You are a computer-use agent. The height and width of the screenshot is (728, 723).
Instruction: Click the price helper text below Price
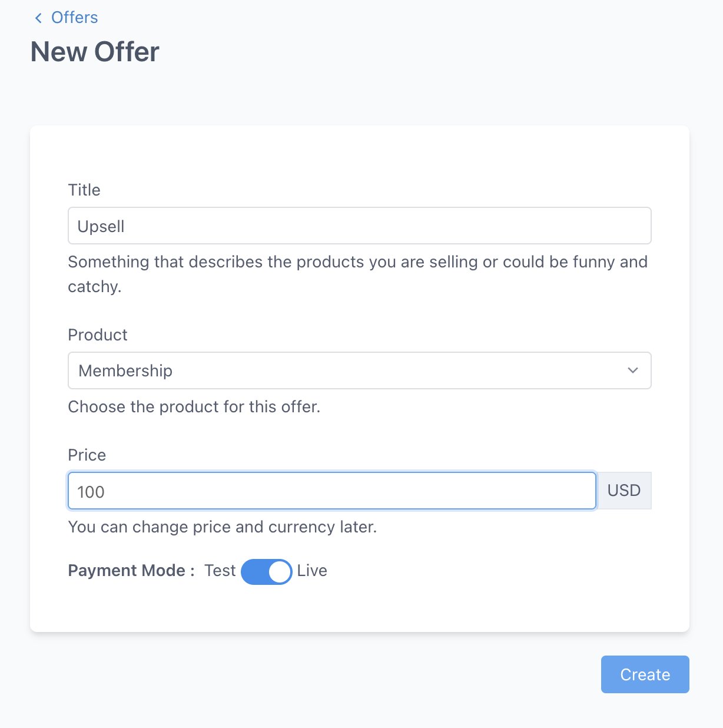click(222, 527)
